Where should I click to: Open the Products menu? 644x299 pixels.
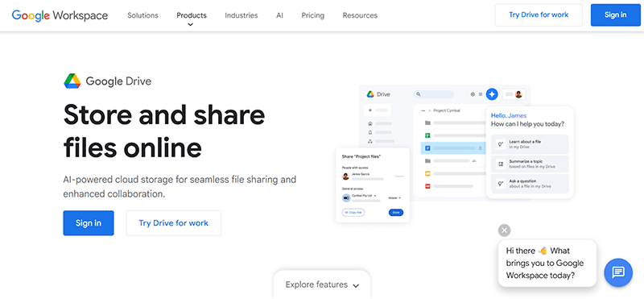[x=192, y=15]
